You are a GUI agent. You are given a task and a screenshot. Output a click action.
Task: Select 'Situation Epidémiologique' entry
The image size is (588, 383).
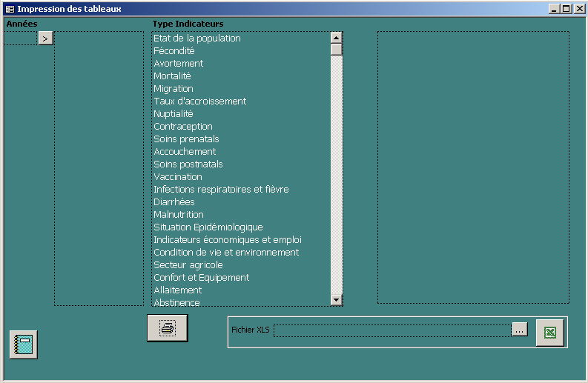point(208,227)
